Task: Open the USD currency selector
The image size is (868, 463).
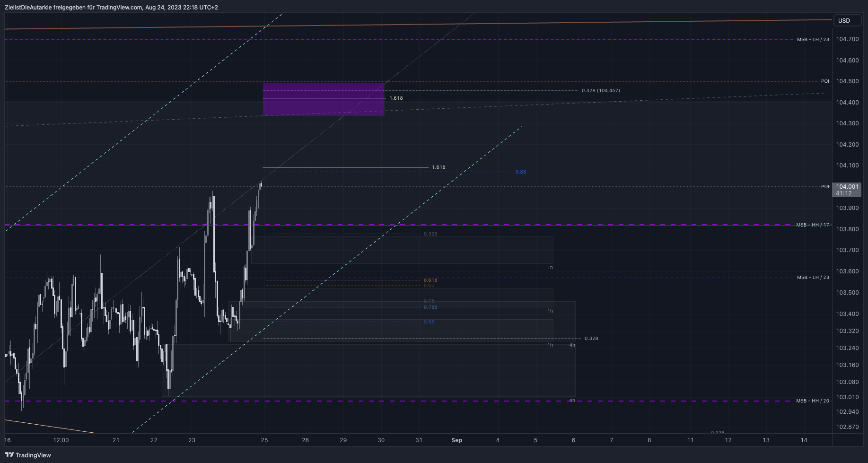Action: coord(848,20)
